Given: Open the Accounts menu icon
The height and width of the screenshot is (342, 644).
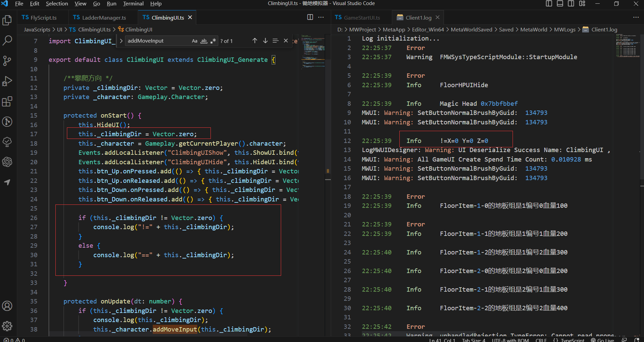Looking at the screenshot, I should click(x=7, y=306).
